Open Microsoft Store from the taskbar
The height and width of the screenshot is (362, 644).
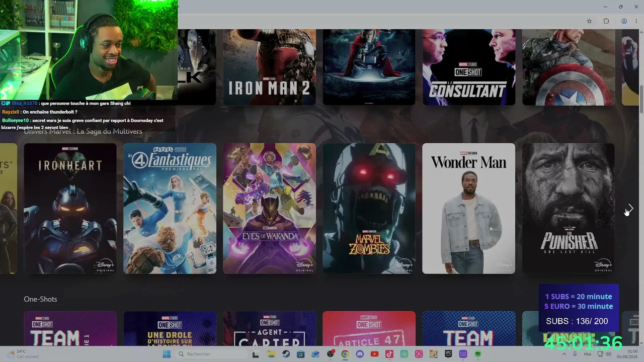coord(300,354)
